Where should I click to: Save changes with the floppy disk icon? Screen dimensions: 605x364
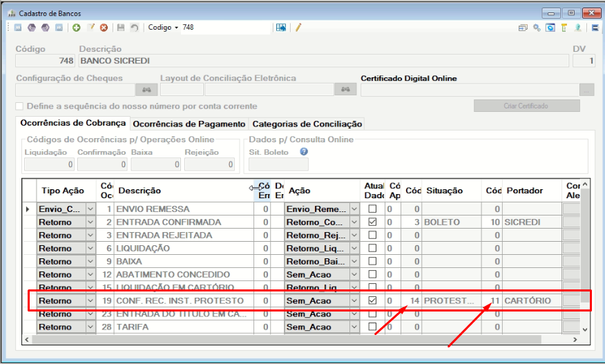121,28
